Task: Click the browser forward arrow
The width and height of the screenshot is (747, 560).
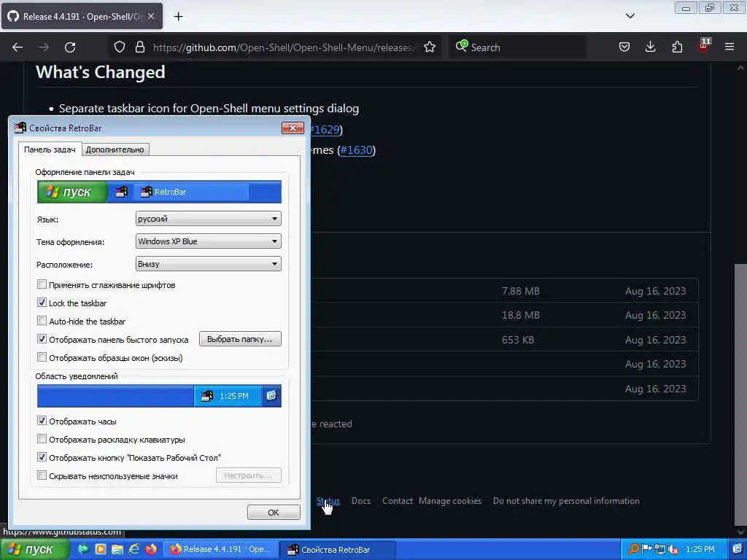Action: 44,47
